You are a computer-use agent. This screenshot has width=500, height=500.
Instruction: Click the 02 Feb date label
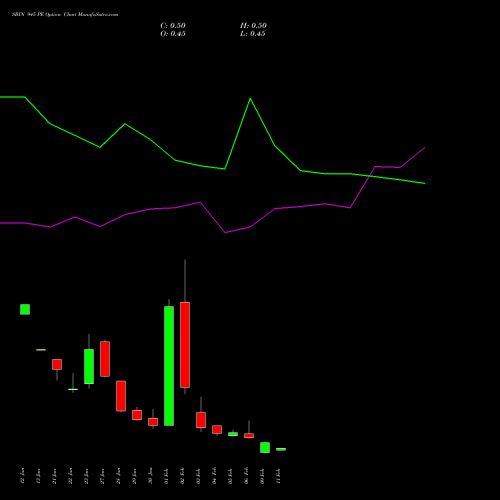[182, 476]
